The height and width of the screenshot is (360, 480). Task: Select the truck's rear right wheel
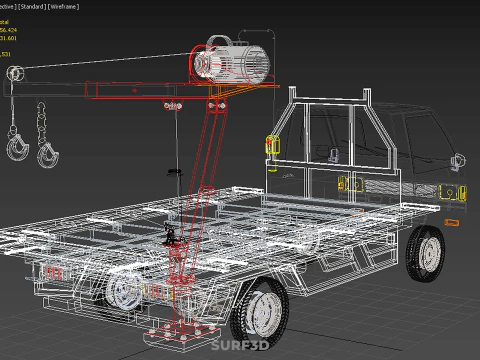[260, 312]
